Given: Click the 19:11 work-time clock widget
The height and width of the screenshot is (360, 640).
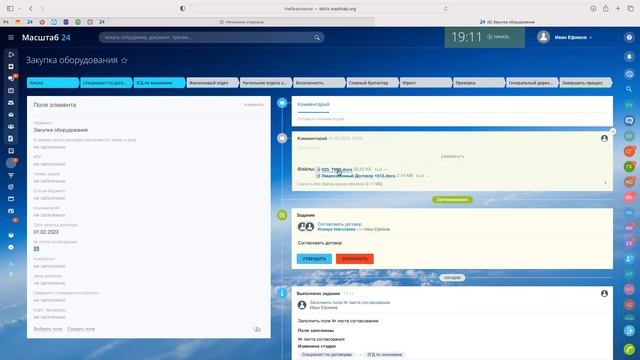Looking at the screenshot, I should 484,37.
